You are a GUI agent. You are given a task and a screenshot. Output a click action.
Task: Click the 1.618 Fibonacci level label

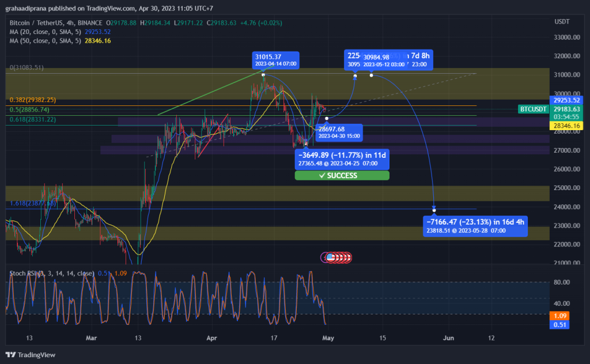coord(33,203)
